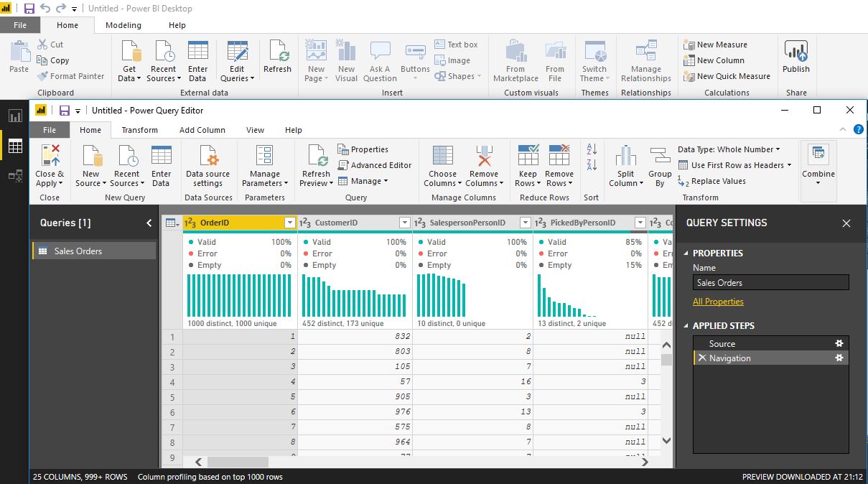Click New Measure in Power BI Desktop
The width and height of the screenshot is (868, 484).
[715, 45]
